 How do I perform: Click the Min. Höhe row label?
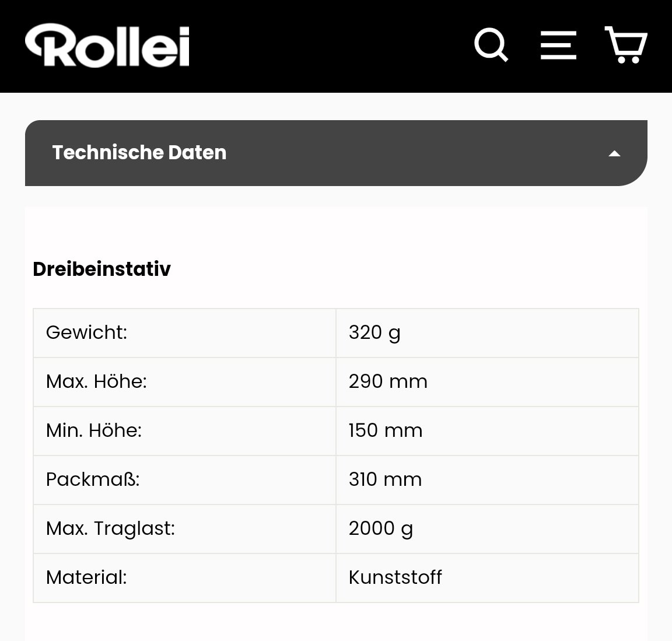94,430
